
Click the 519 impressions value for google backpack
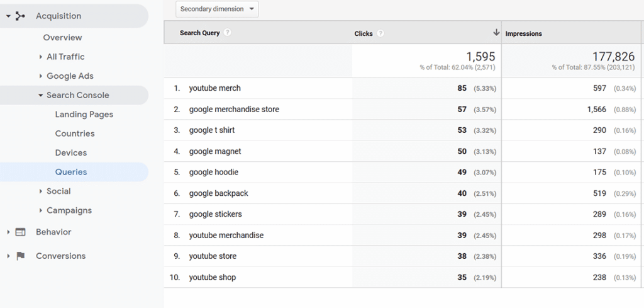599,193
